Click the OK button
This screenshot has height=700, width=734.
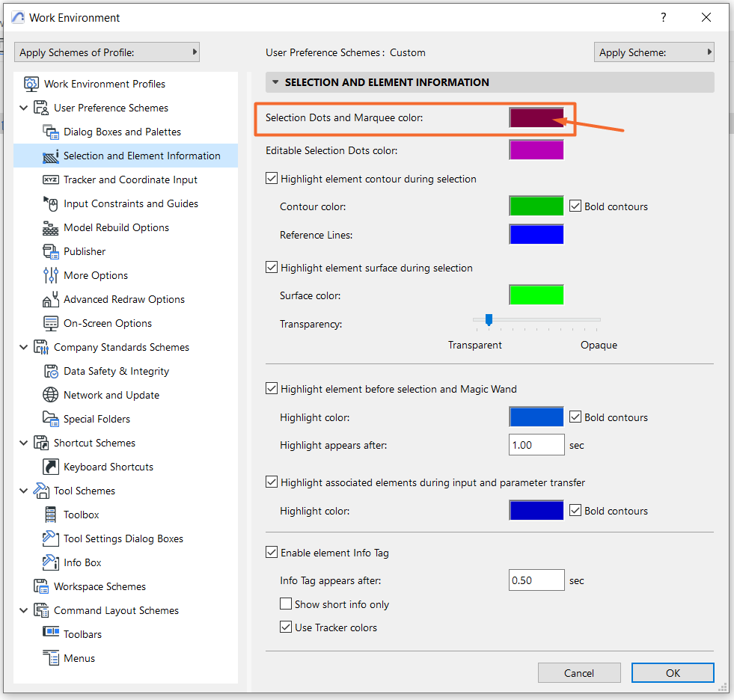pos(673,673)
